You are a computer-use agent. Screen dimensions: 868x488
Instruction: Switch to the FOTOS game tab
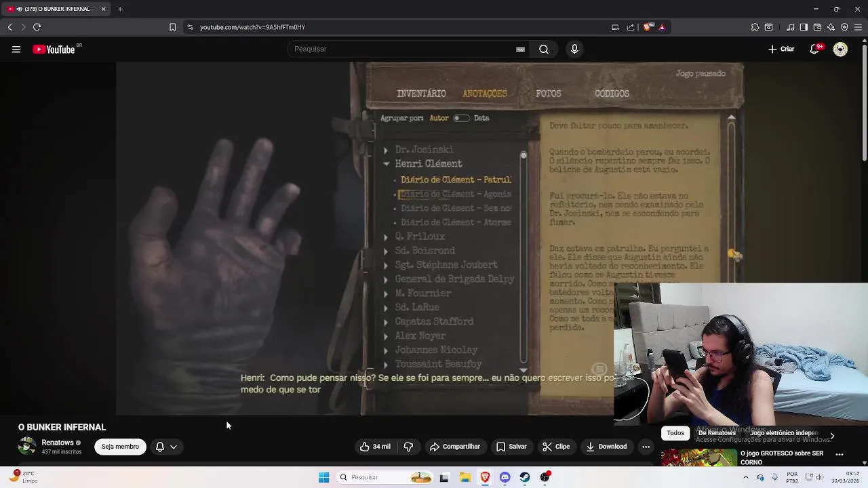(549, 94)
